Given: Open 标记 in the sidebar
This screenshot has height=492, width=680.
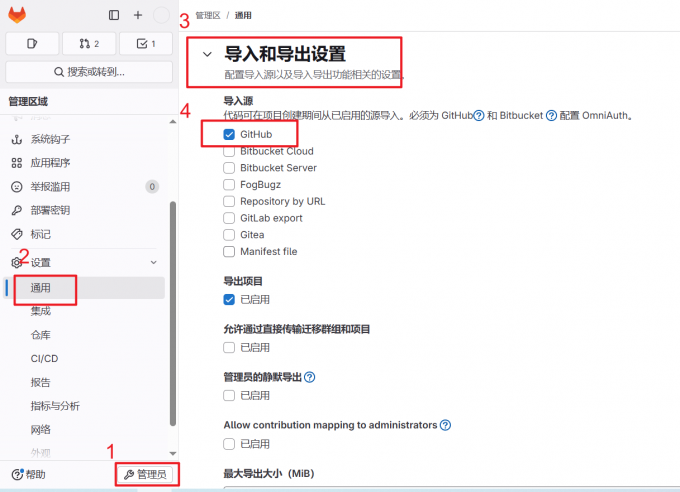Looking at the screenshot, I should 40,234.
